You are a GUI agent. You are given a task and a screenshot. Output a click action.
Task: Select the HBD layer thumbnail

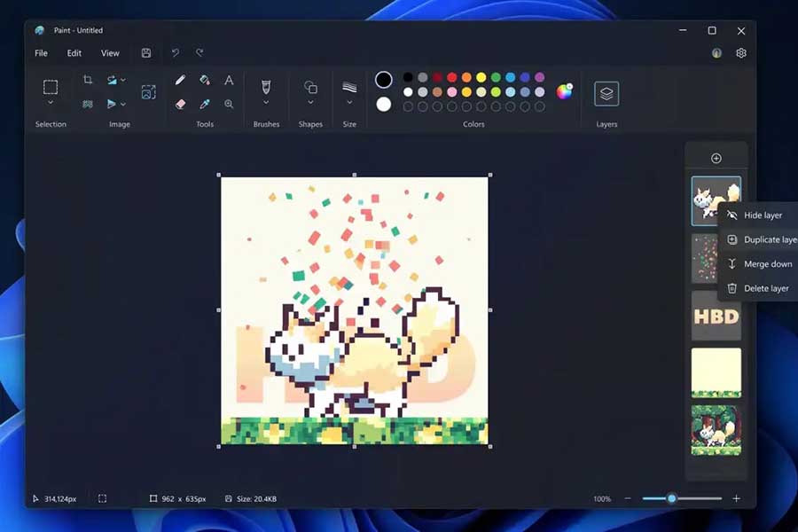[716, 316]
